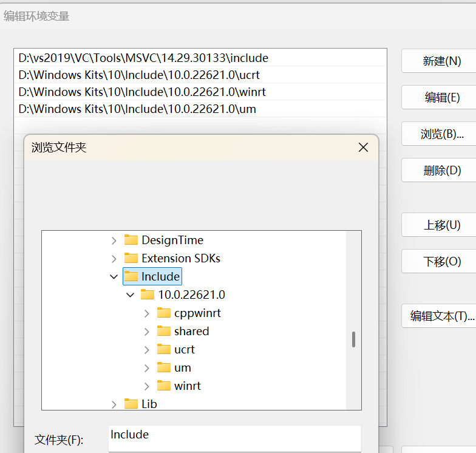Image resolution: width=476 pixels, height=453 pixels.
Task: Expand the cppwinrt folder node
Action: 147,313
